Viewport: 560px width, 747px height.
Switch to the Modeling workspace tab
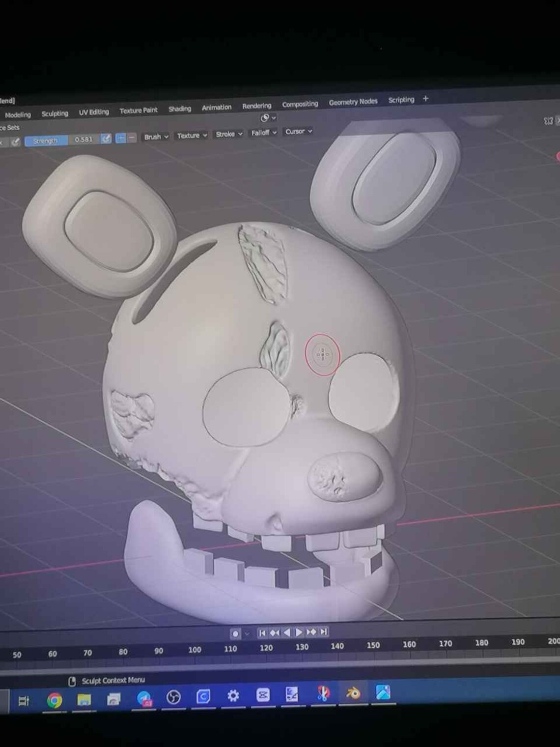[x=18, y=115]
